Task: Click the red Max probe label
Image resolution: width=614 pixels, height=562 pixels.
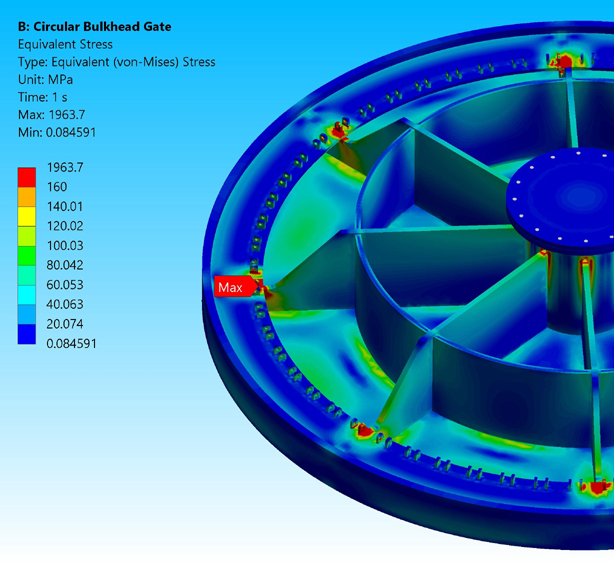Action: pyautogui.click(x=231, y=288)
